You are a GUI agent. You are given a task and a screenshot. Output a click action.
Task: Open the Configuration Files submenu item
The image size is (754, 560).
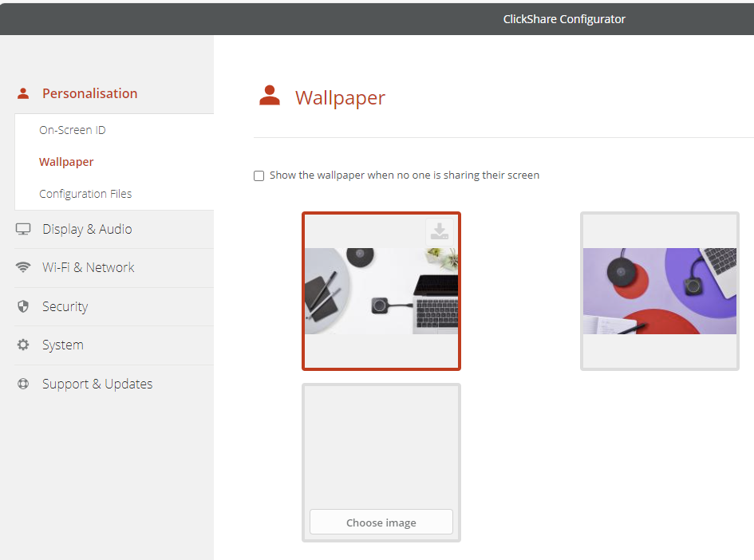click(x=85, y=194)
